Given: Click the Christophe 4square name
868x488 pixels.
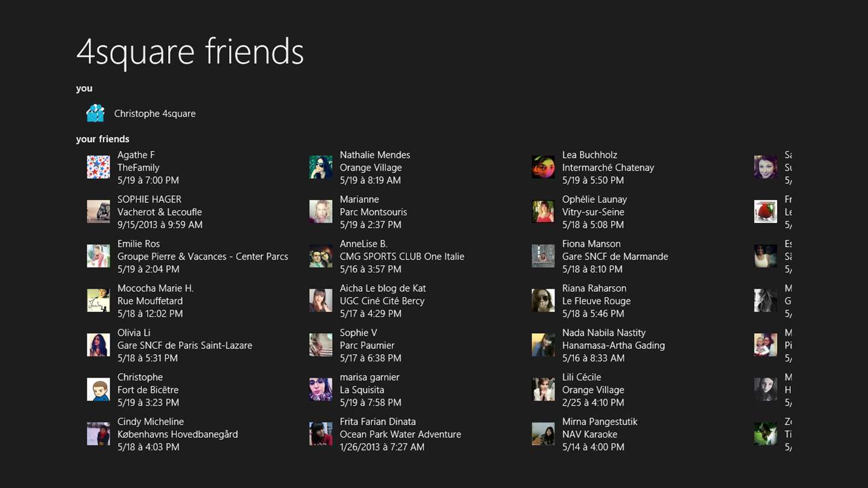Looking at the screenshot, I should click(x=155, y=113).
